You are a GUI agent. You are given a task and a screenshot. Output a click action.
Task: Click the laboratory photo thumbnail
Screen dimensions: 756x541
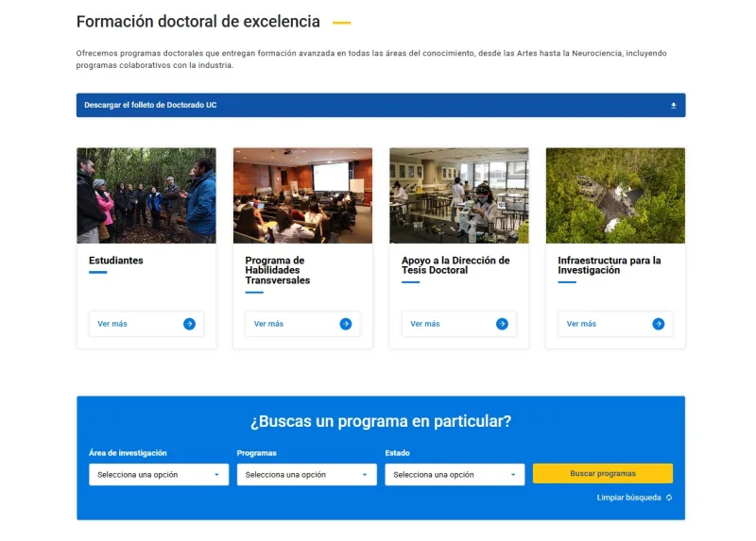[x=459, y=195]
